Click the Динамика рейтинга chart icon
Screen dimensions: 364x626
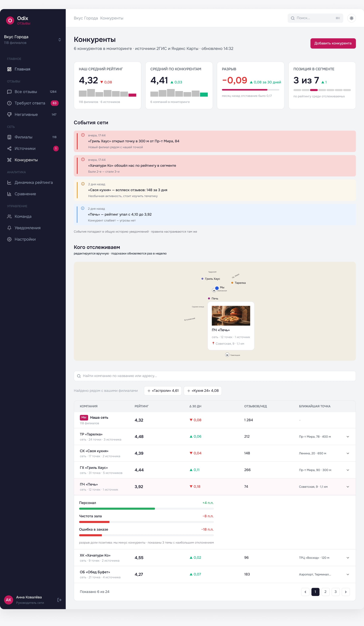[x=9, y=182]
